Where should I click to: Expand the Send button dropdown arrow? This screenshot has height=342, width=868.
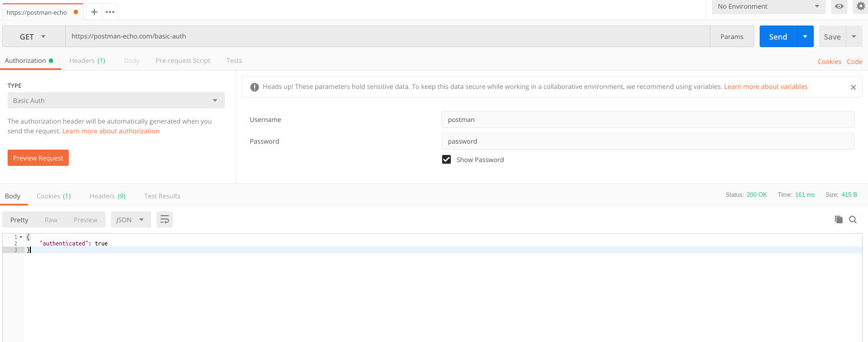pyautogui.click(x=805, y=37)
